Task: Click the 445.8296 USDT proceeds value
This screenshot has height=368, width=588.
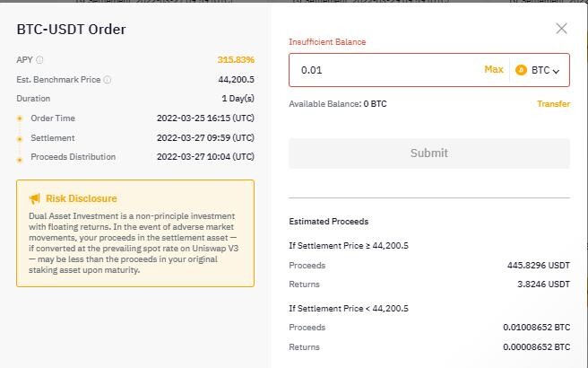Action: (539, 266)
